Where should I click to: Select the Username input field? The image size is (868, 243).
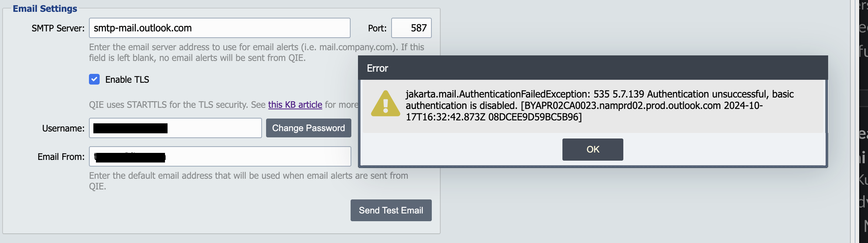tap(175, 128)
